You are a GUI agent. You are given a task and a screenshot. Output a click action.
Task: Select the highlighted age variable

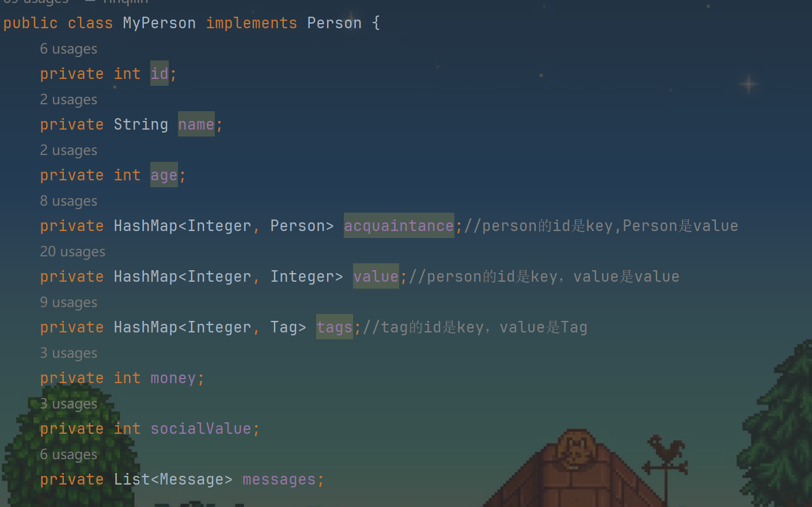164,175
